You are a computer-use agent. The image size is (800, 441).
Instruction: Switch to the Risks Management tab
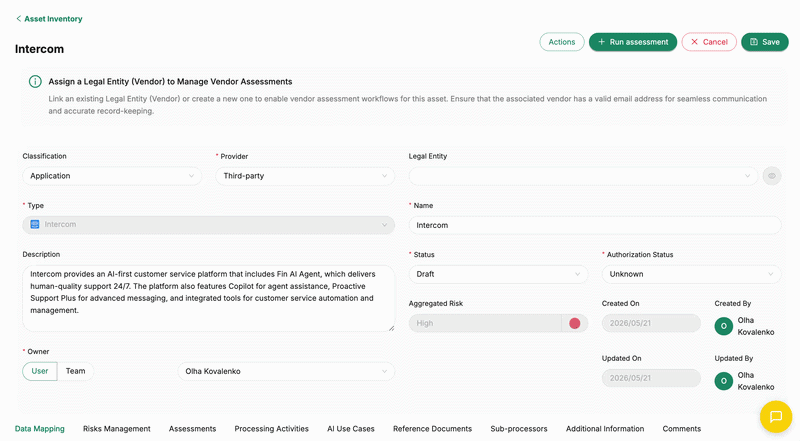click(117, 429)
